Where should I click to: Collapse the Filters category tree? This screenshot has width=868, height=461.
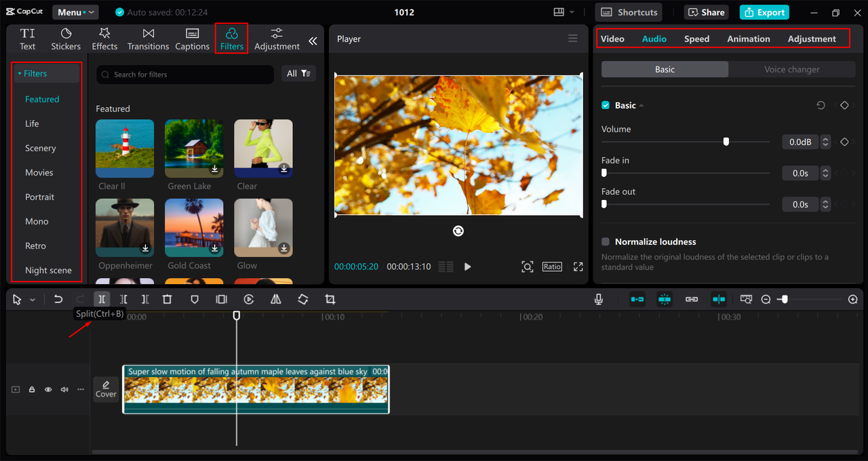(x=20, y=73)
